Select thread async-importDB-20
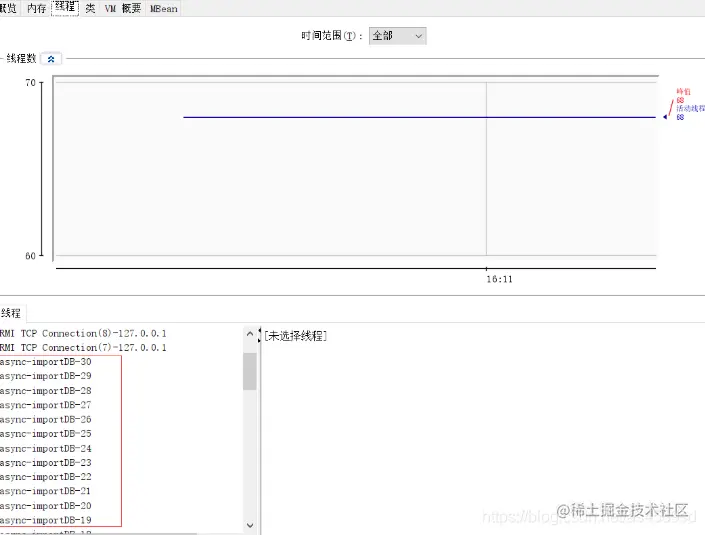This screenshot has width=705, height=535. point(45,506)
